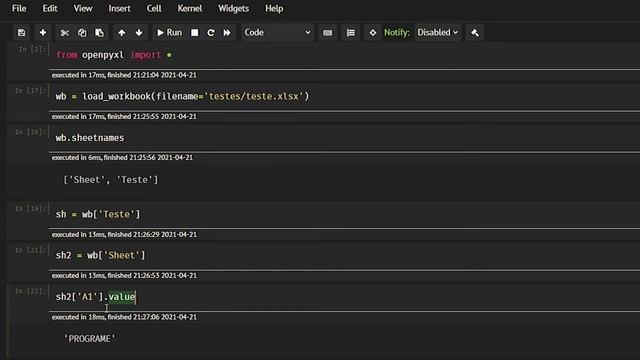Open the Kernel menu
Screen dimensions: 640x360
[190, 9]
